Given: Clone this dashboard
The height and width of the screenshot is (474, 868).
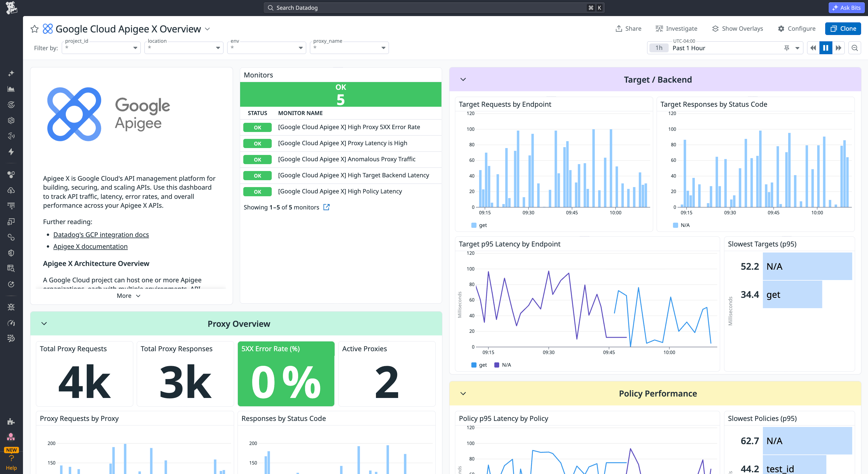Looking at the screenshot, I should click(843, 29).
